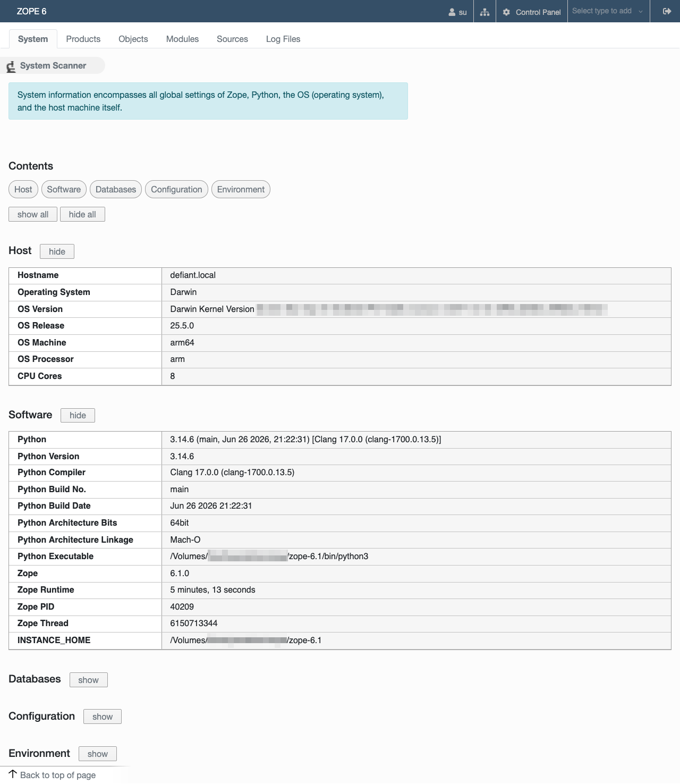Screen dimensions: 680x784
Task: Open the Modules tab
Action: (182, 39)
